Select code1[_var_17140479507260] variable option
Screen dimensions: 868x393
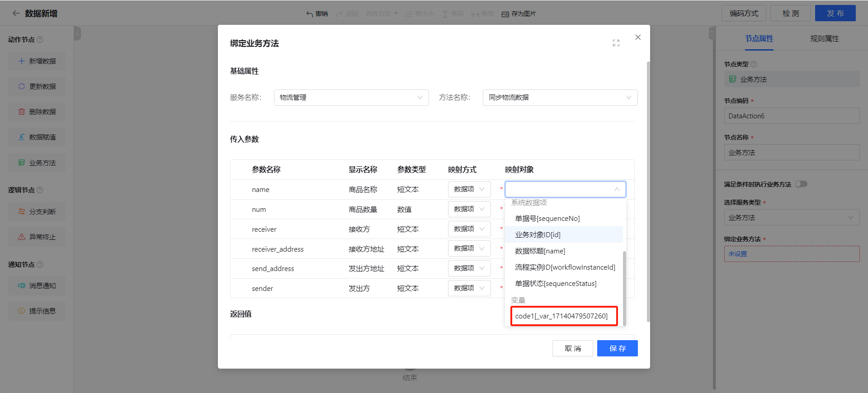point(564,316)
